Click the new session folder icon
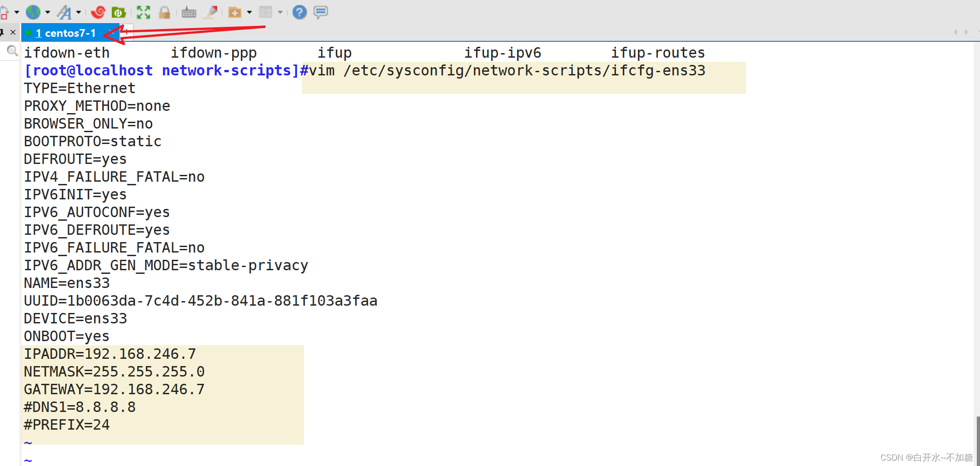 pyautogui.click(x=235, y=12)
